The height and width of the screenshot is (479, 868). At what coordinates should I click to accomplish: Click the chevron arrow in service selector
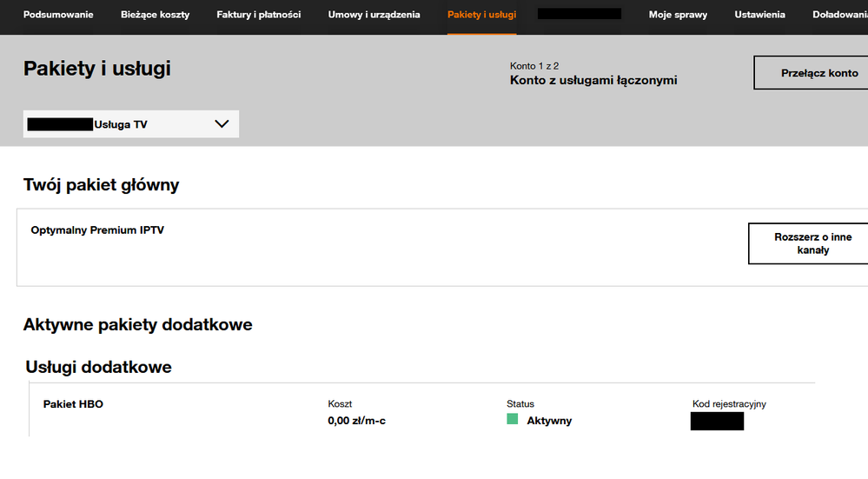[x=222, y=124]
